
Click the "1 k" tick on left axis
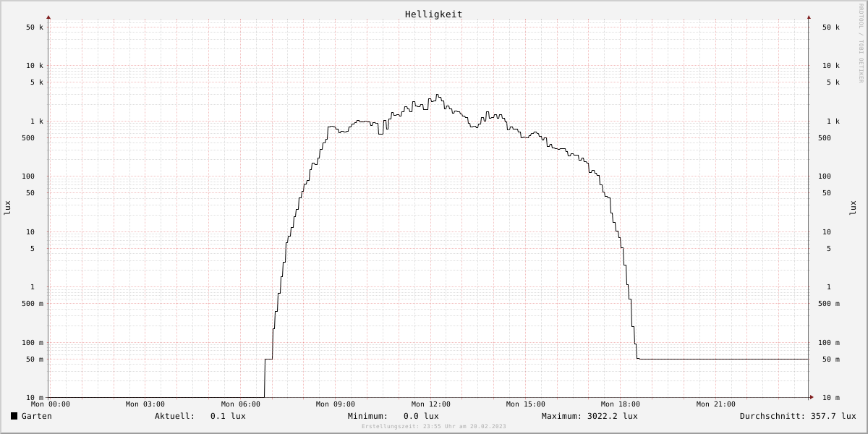[37, 122]
